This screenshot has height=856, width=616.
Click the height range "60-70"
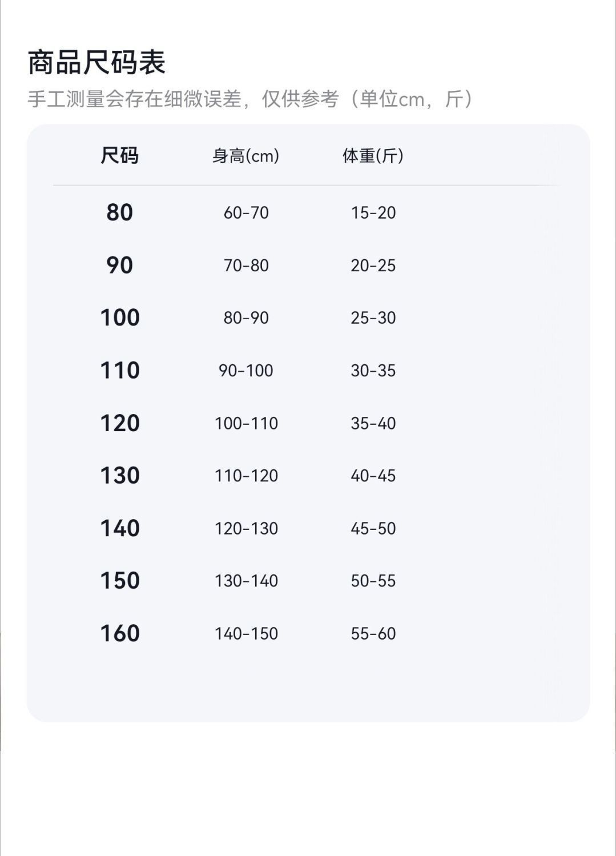(x=246, y=212)
